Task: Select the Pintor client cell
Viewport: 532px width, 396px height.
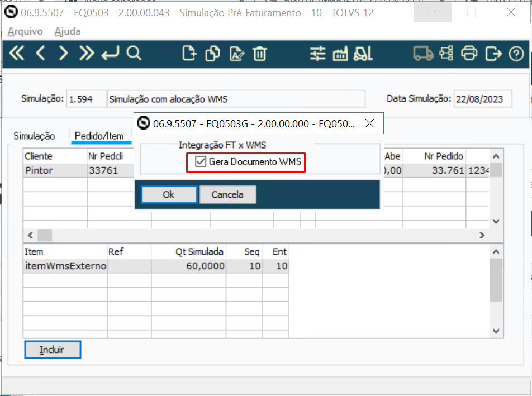Action: pos(55,170)
